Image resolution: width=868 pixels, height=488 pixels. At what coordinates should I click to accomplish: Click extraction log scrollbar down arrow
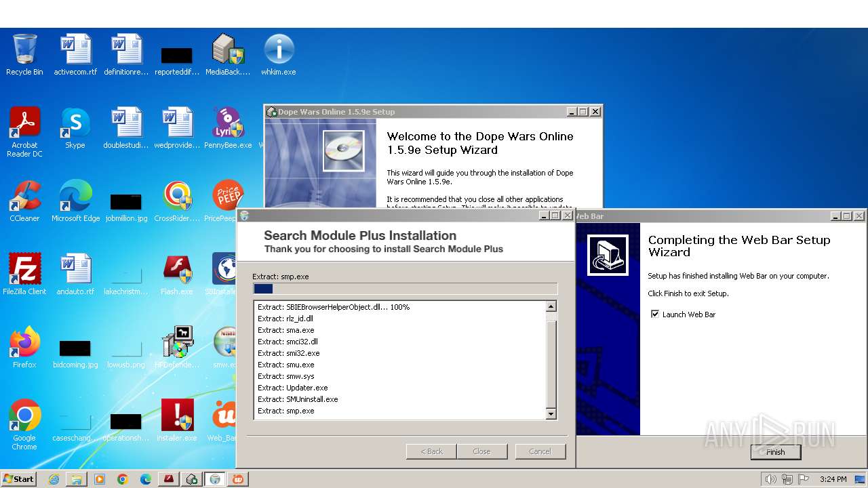point(551,414)
